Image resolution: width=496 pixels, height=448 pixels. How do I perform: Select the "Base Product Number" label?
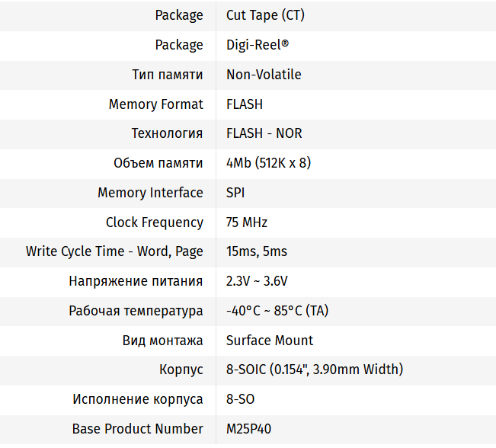click(138, 429)
